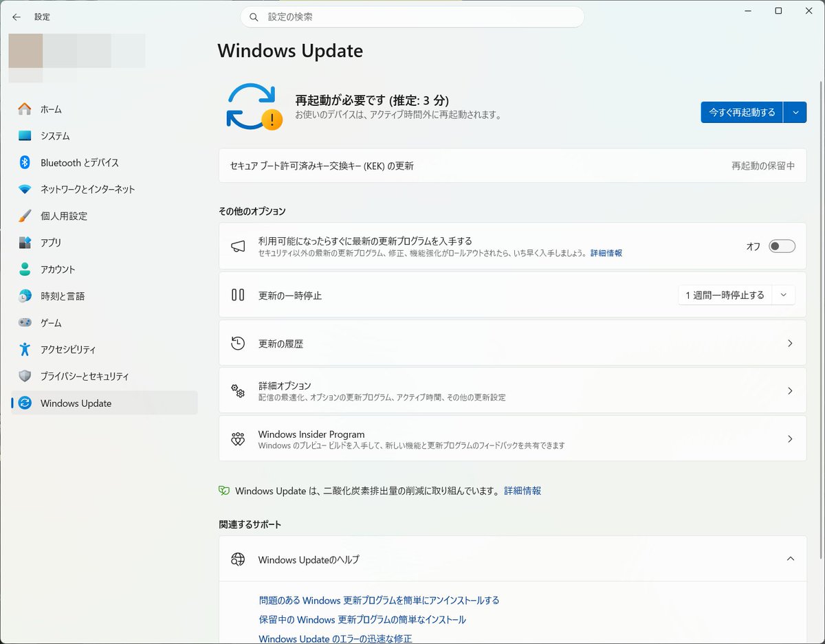Open the restart options dropdown arrow

[x=795, y=112]
